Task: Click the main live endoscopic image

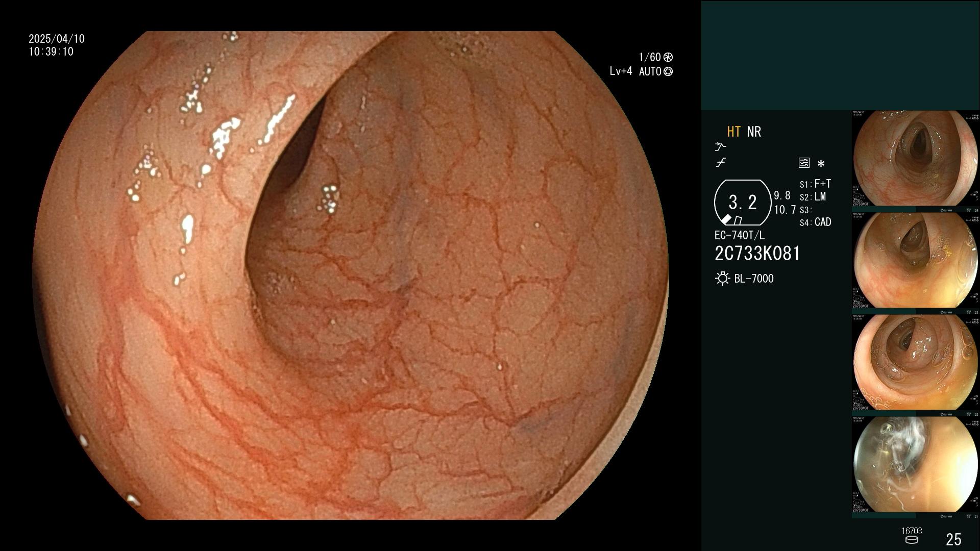Action: coord(351,275)
